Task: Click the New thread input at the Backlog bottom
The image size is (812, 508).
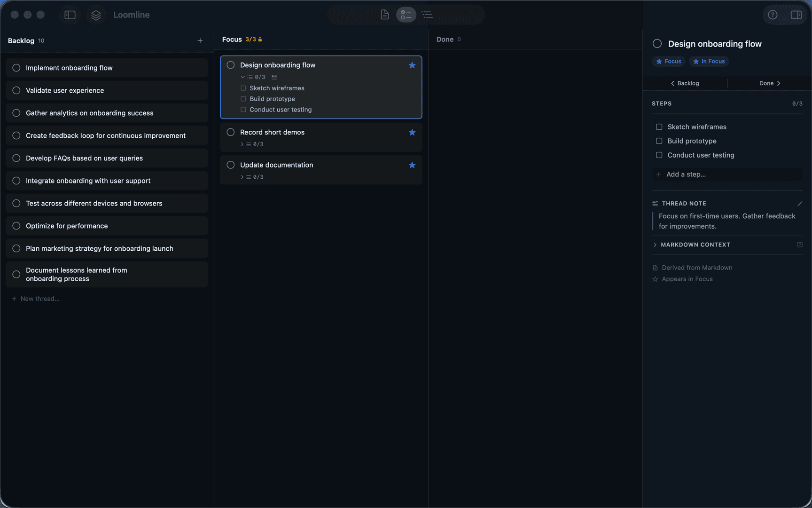Action: (x=39, y=298)
